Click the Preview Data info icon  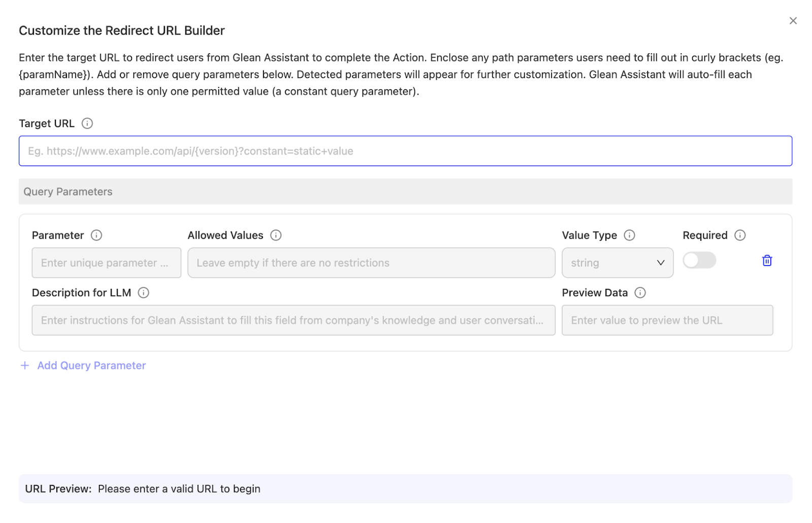pos(641,292)
